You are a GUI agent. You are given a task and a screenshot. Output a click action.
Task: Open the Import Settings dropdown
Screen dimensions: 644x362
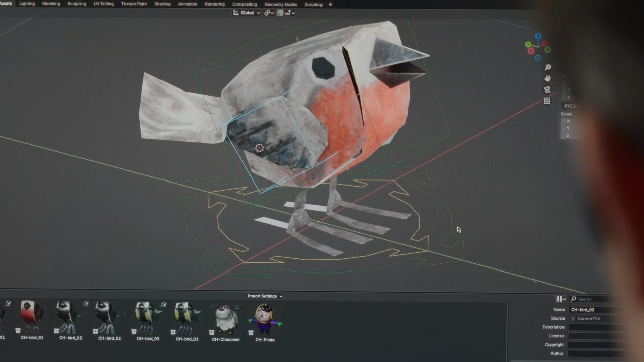coord(265,296)
